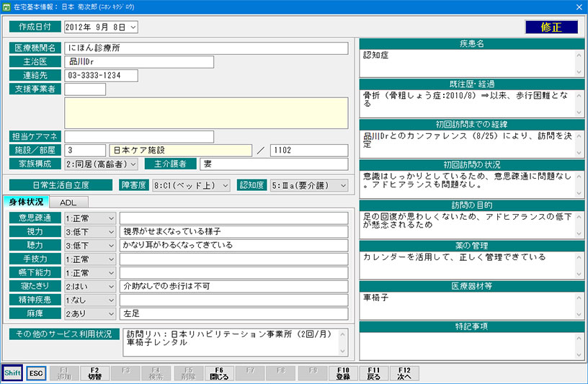Screen dimensions: 588x384
Task: Click the room number field 1102
Action: (x=309, y=151)
